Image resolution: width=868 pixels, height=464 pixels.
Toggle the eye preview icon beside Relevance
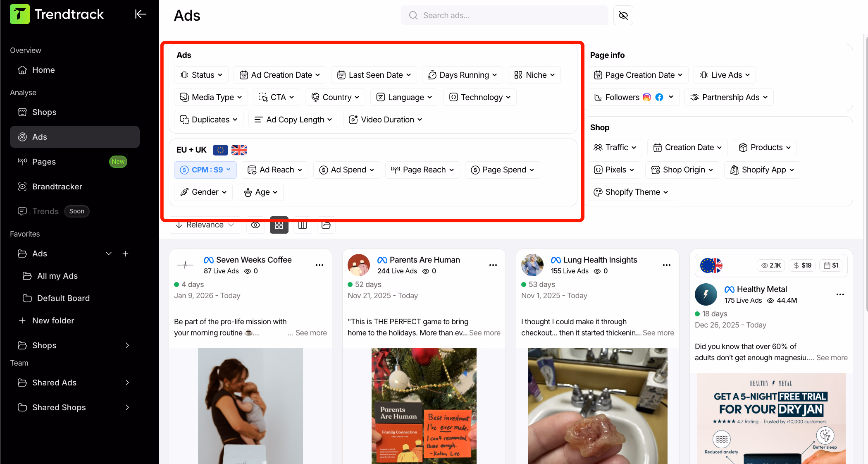coord(255,225)
